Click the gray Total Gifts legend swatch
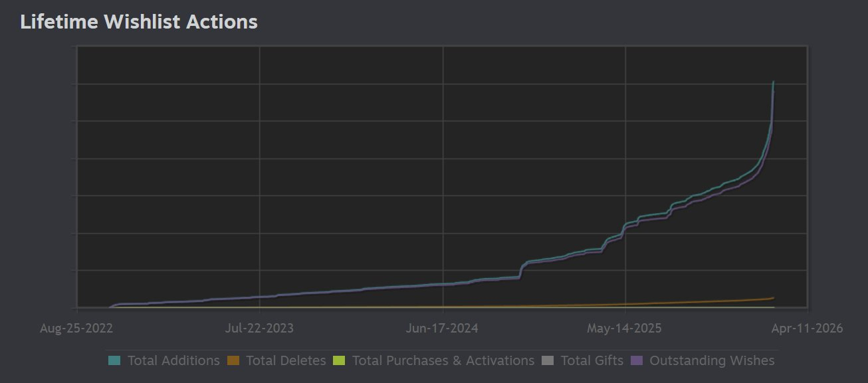 (x=548, y=360)
